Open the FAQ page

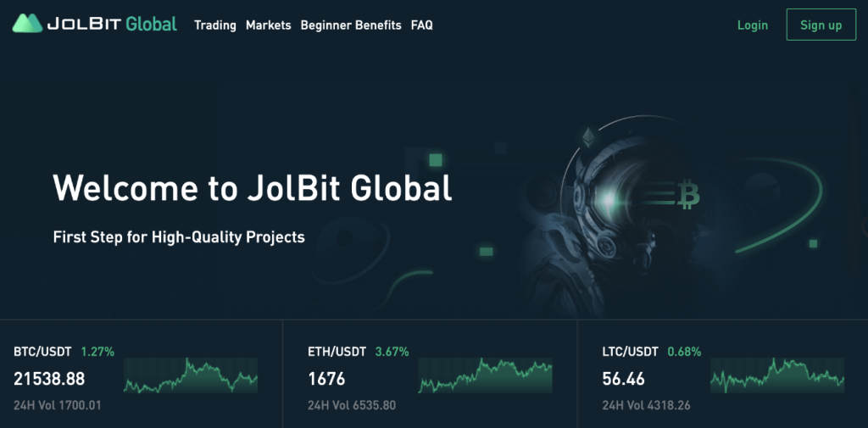(x=421, y=25)
